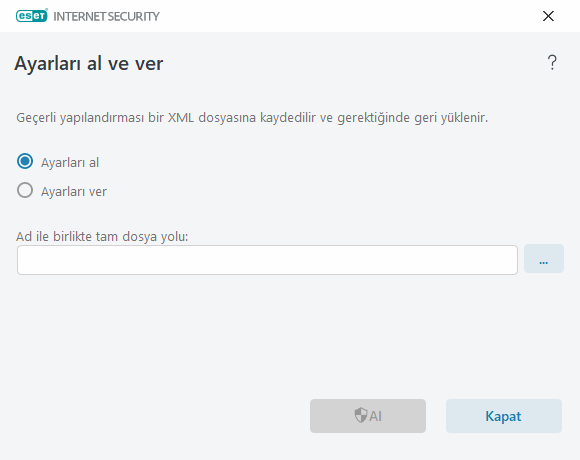This screenshot has height=460, width=580.
Task: Close the ESET dialog window
Action: 548,16
